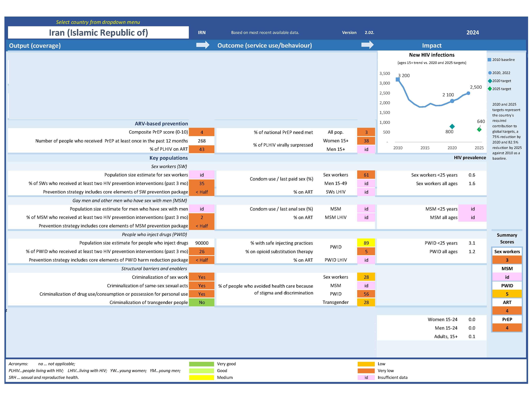Select the 'Very low' orange legend swatch

tap(366, 371)
